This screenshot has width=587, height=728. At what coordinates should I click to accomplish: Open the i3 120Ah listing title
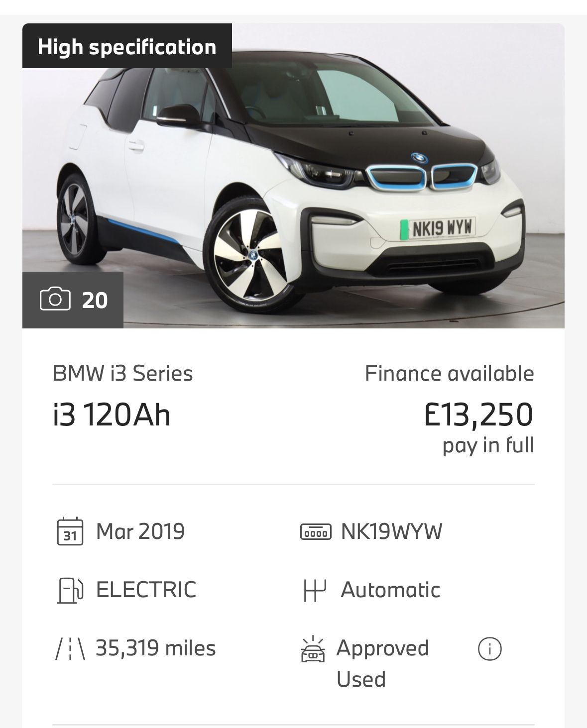[x=112, y=415]
